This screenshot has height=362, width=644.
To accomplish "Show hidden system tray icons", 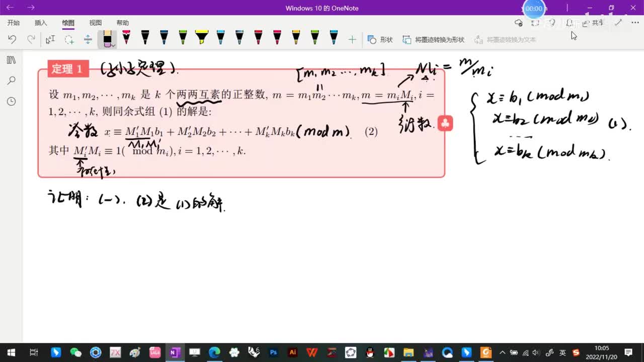I will coord(502,352).
